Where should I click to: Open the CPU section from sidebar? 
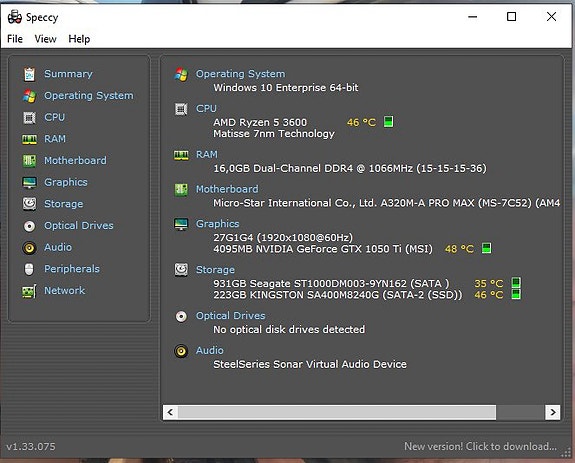coord(55,117)
